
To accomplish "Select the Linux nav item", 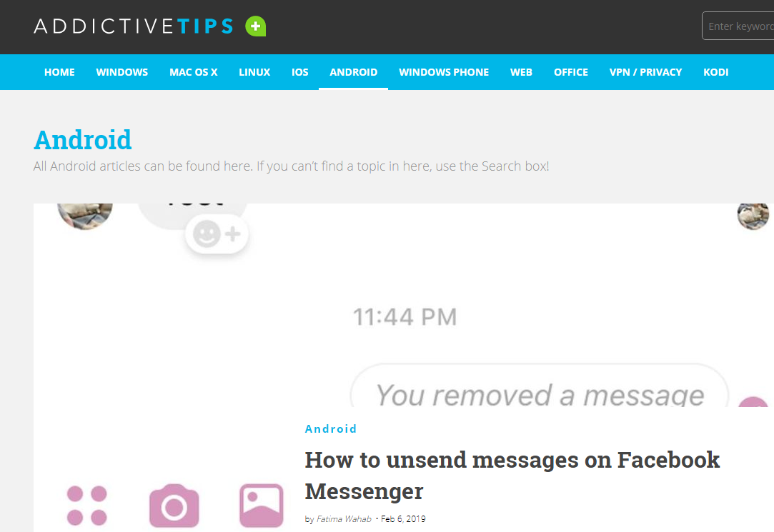I will (254, 72).
